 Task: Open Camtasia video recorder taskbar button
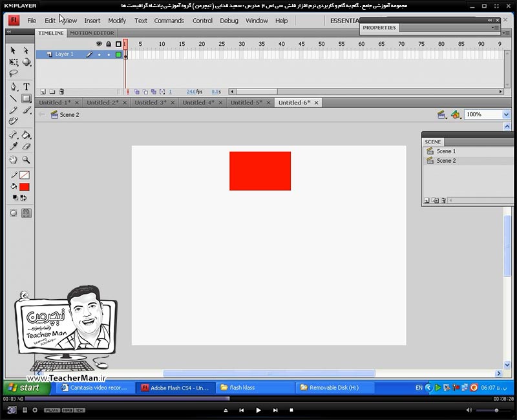tap(96, 388)
